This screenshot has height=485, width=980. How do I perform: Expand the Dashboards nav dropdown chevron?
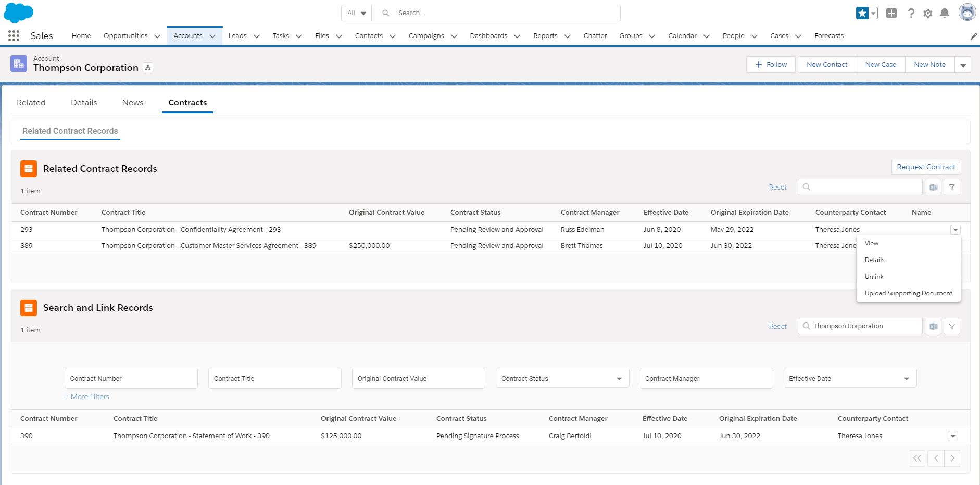click(x=517, y=36)
